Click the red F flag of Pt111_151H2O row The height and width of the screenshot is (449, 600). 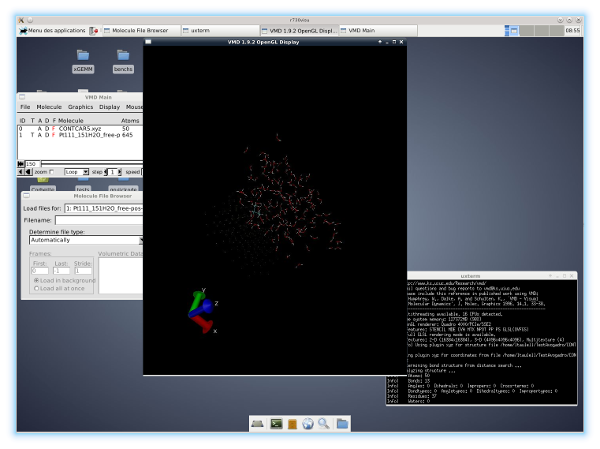click(x=54, y=135)
